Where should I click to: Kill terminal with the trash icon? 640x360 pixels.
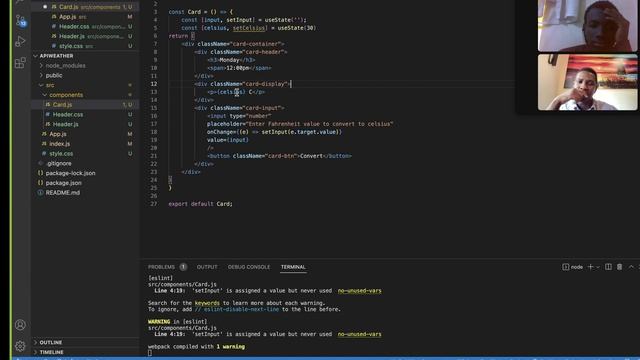[x=619, y=267]
